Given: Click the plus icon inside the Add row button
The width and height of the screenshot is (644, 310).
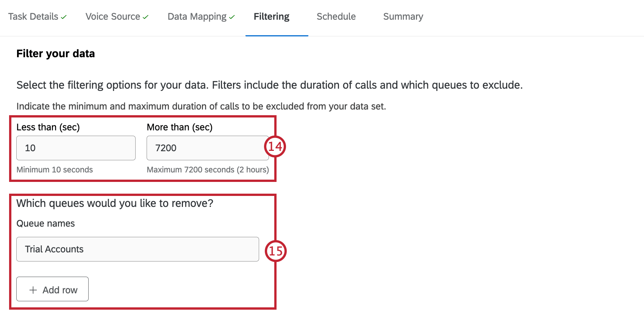Looking at the screenshot, I should click(33, 289).
